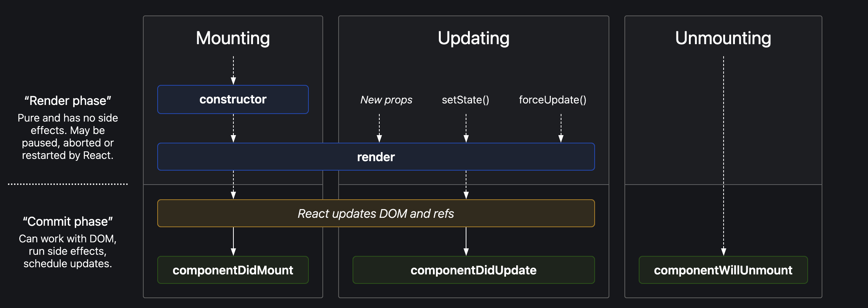Click the Unmounting column heading
This screenshot has width=868, height=308.
(723, 38)
